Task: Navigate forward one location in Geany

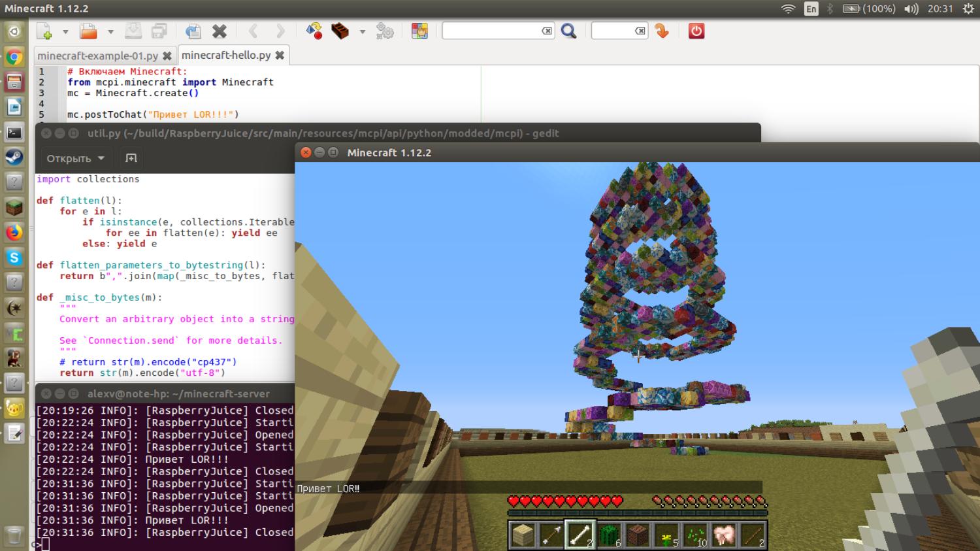Action: pos(280,31)
